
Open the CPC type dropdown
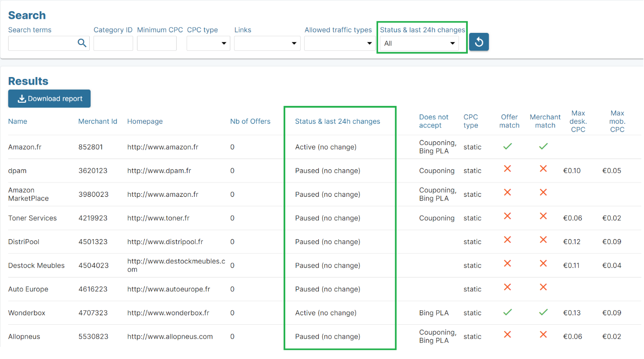(208, 43)
